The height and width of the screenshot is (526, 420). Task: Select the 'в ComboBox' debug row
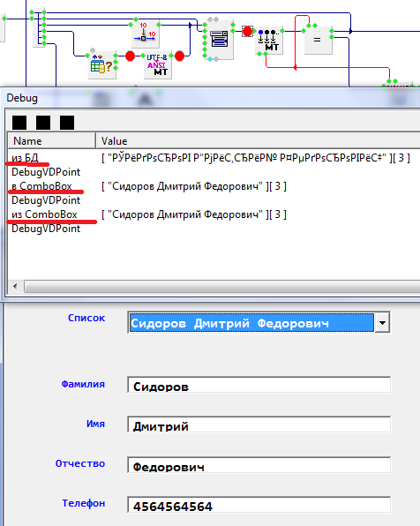[214, 186]
